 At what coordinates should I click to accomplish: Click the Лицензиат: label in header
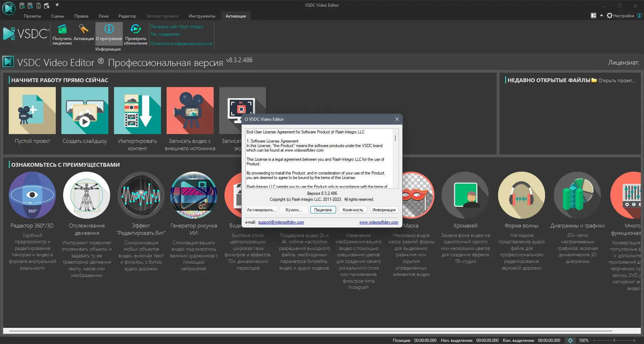coord(624,62)
